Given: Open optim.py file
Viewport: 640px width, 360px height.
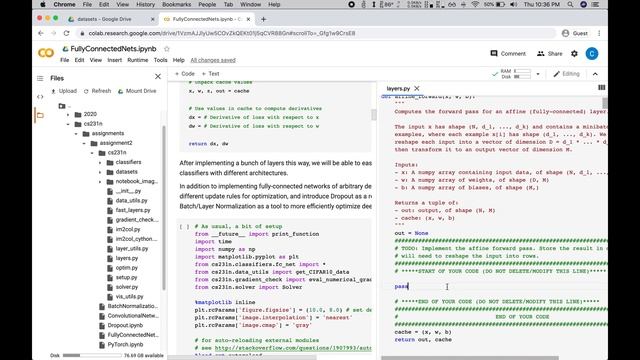Looking at the screenshot, I should click(x=127, y=268).
